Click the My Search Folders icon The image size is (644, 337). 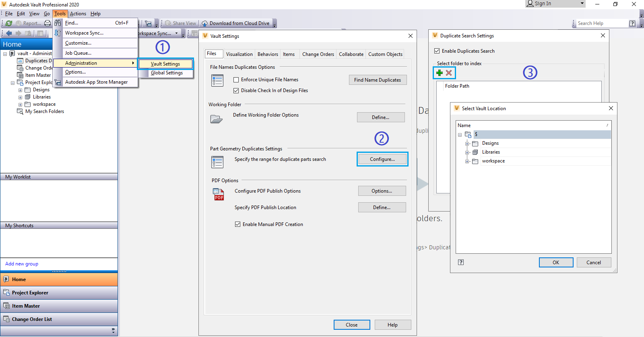coord(20,111)
